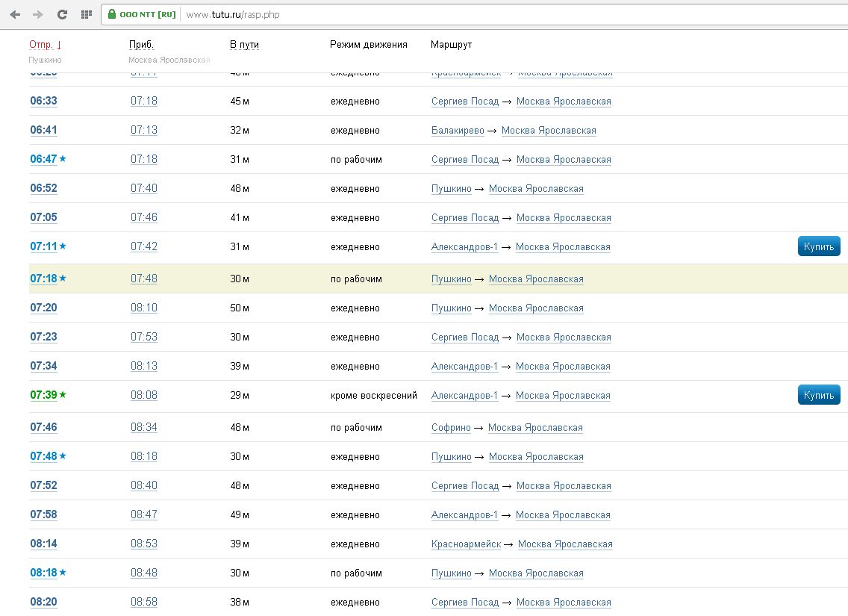
Task: Click the 29 м travel duration
Action: pyautogui.click(x=240, y=396)
